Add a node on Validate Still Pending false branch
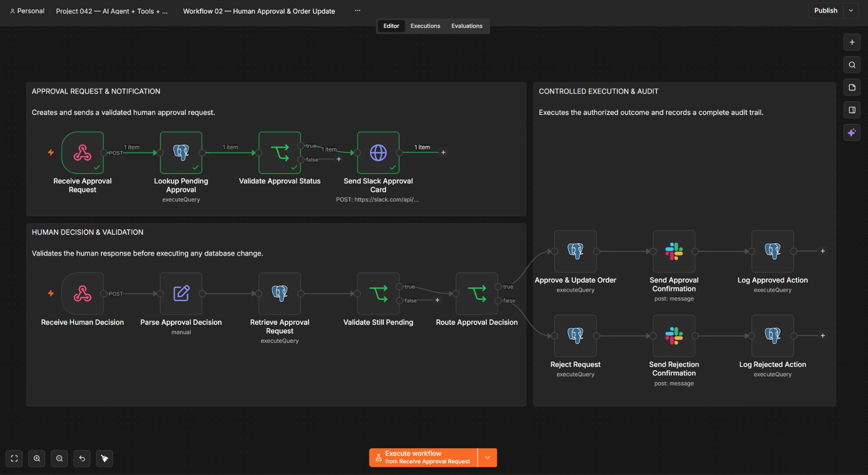 point(437,300)
